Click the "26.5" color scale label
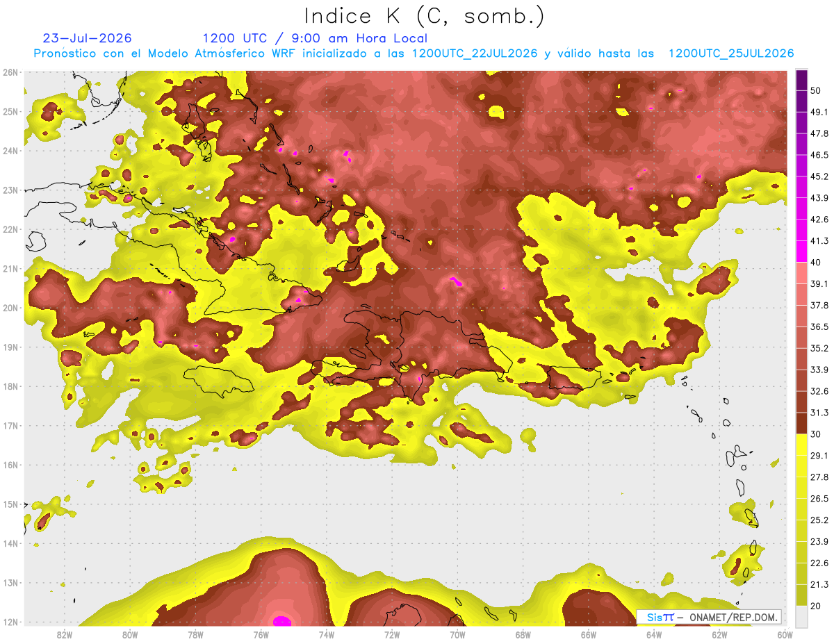 click(x=819, y=499)
